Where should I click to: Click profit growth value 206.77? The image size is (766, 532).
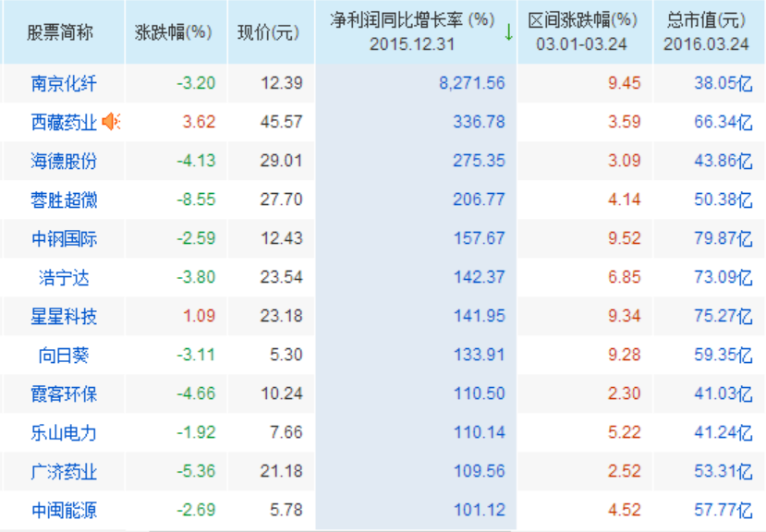coord(480,199)
